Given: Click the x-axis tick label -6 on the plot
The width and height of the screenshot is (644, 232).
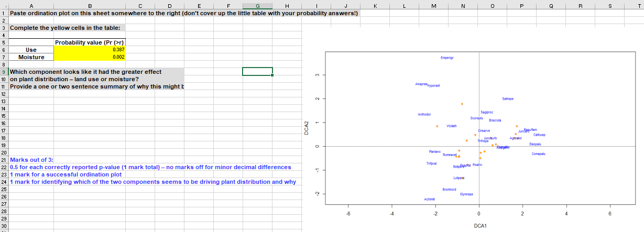Looking at the screenshot, I should tap(347, 214).
